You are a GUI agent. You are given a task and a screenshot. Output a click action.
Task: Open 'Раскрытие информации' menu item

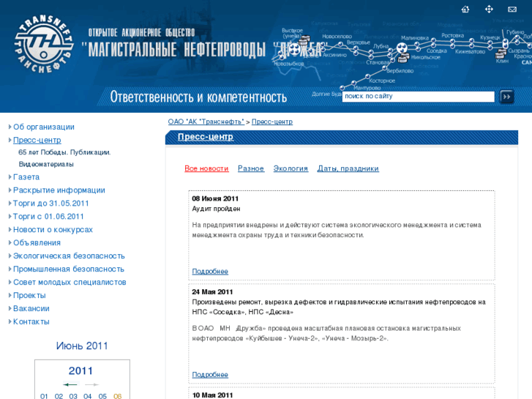[x=59, y=190]
